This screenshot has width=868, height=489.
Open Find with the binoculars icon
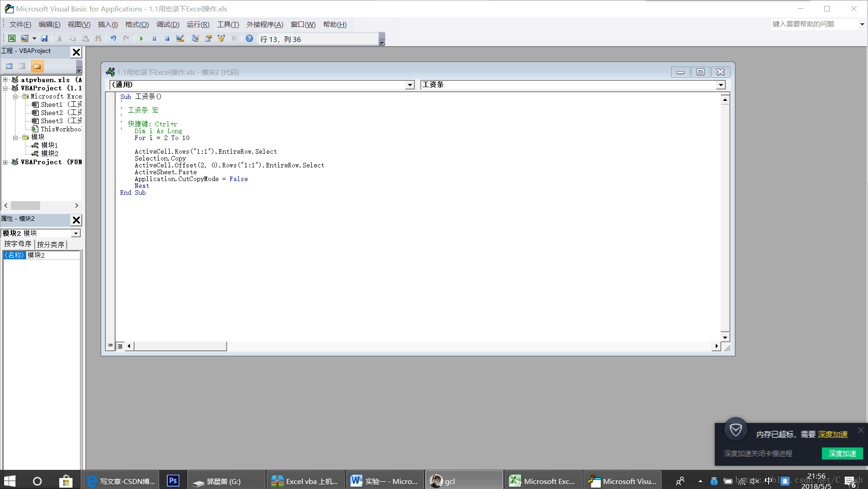pyautogui.click(x=98, y=39)
